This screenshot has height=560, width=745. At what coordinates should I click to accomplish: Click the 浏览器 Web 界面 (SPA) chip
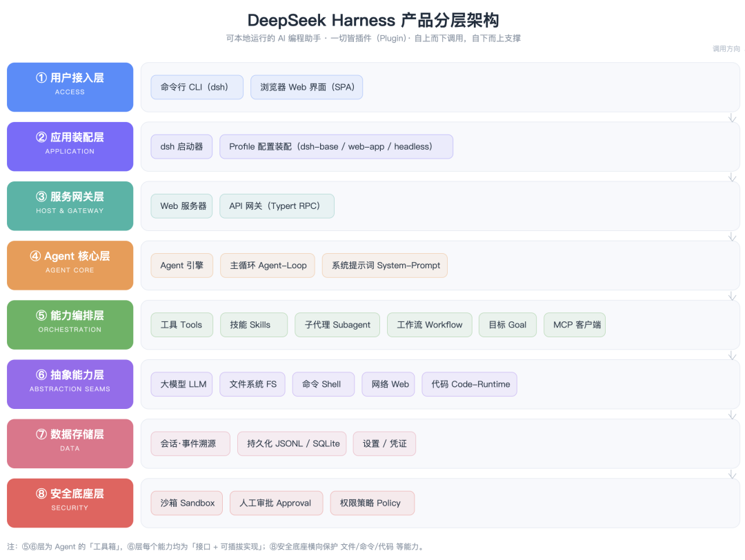point(306,87)
